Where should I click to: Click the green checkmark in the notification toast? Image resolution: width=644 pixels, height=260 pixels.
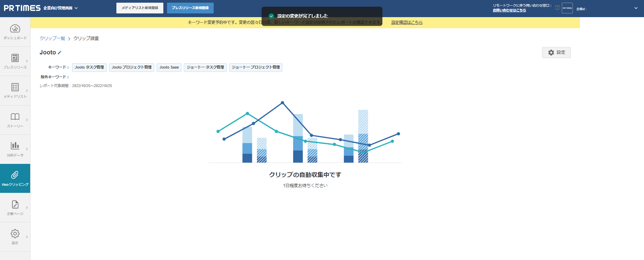point(271,16)
